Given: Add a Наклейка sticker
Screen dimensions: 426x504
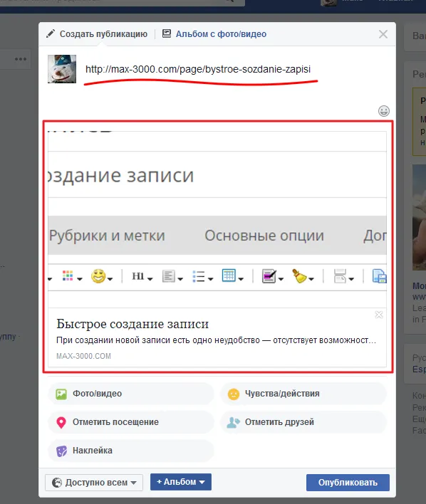Looking at the screenshot, I should coord(130,451).
